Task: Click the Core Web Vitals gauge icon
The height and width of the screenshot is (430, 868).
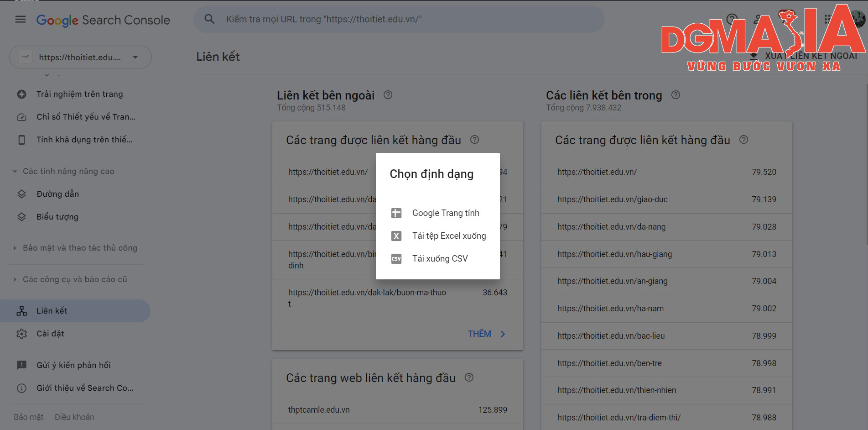Action: (x=21, y=117)
